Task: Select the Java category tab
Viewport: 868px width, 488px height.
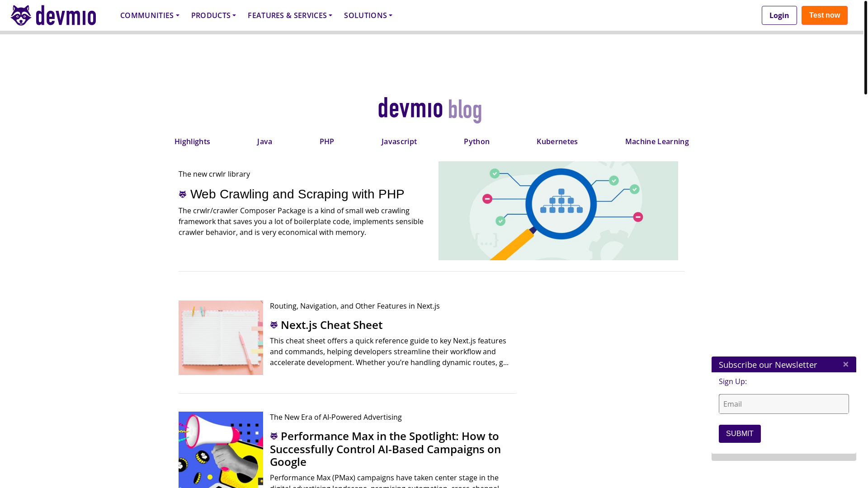Action: pyautogui.click(x=264, y=141)
